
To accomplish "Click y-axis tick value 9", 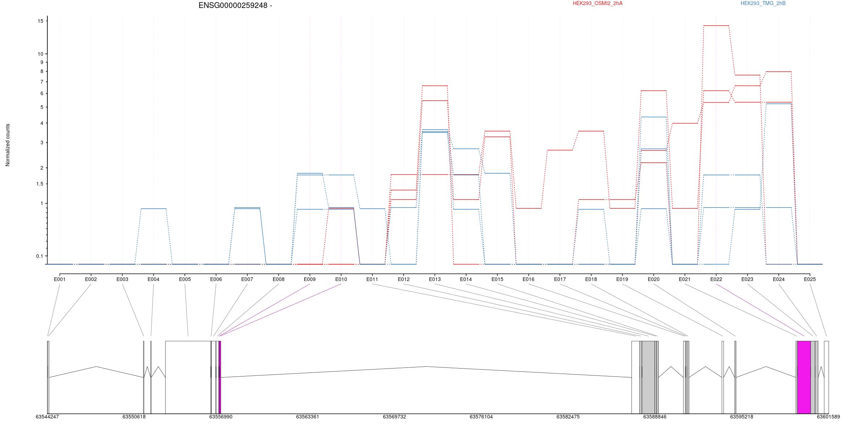I will [42, 62].
